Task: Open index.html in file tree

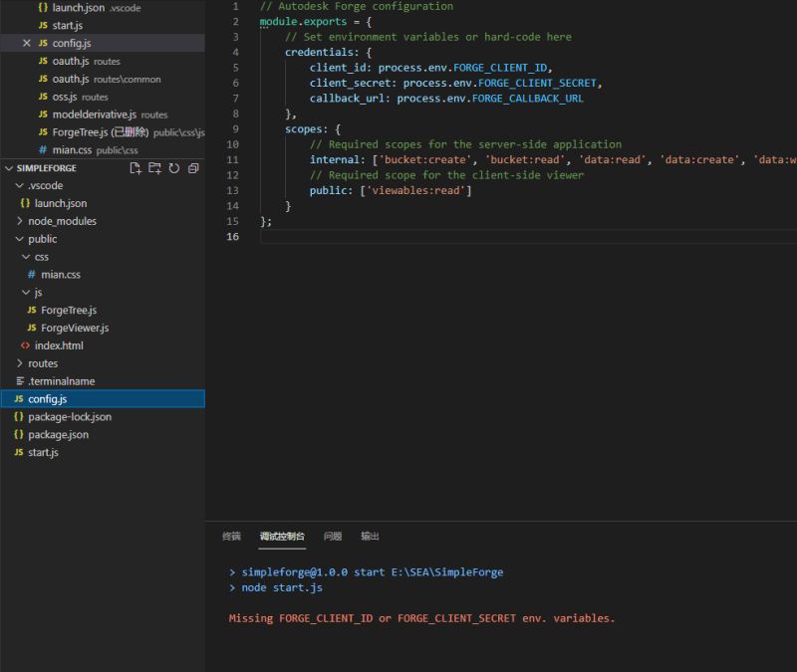Action: (x=103, y=345)
